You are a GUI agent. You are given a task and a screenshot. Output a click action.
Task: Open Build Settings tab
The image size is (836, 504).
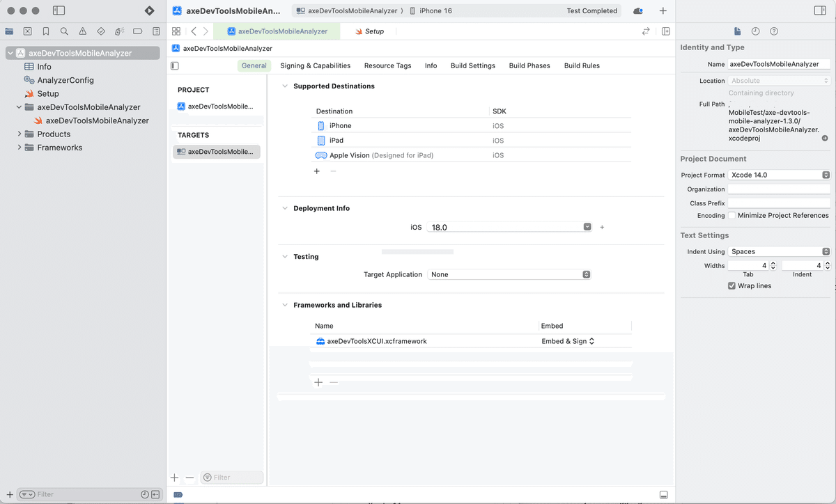pyautogui.click(x=473, y=65)
